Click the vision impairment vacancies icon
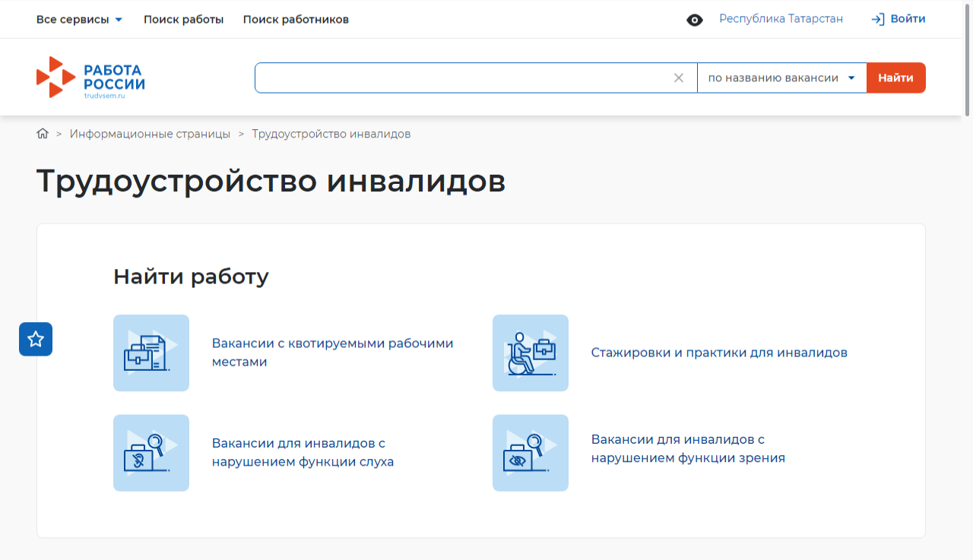973x560 pixels. pyautogui.click(x=531, y=453)
